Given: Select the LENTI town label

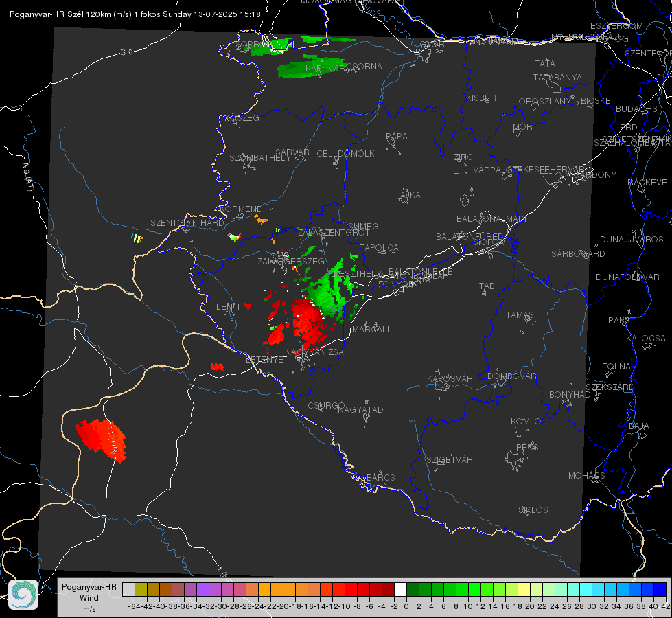Looking at the screenshot, I should (x=228, y=307).
